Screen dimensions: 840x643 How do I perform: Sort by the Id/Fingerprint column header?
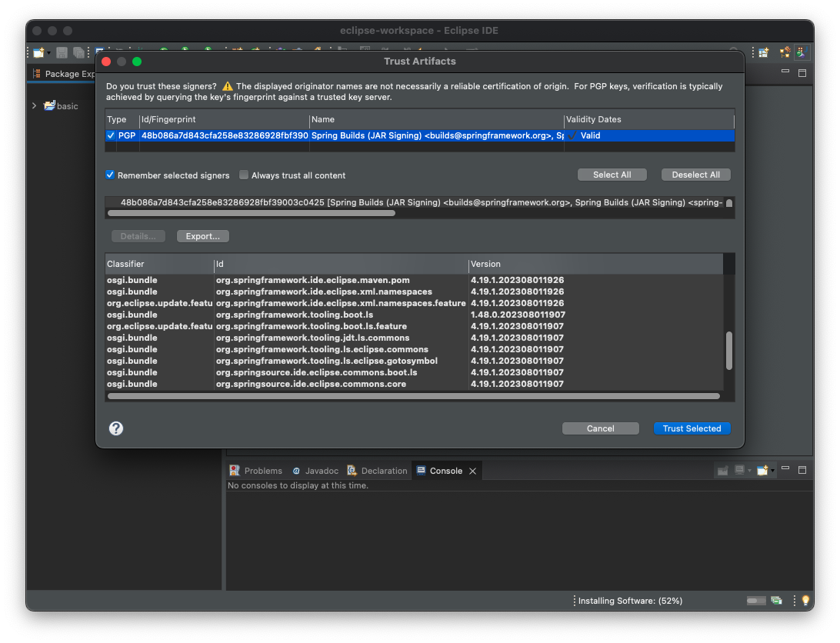[224, 119]
